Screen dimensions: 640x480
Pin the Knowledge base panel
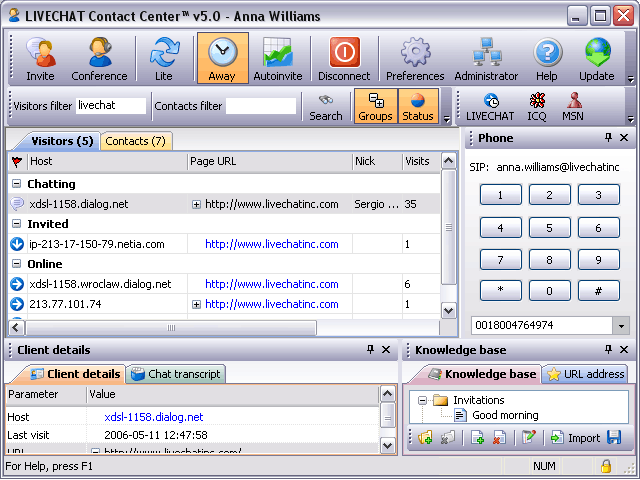click(x=608, y=349)
